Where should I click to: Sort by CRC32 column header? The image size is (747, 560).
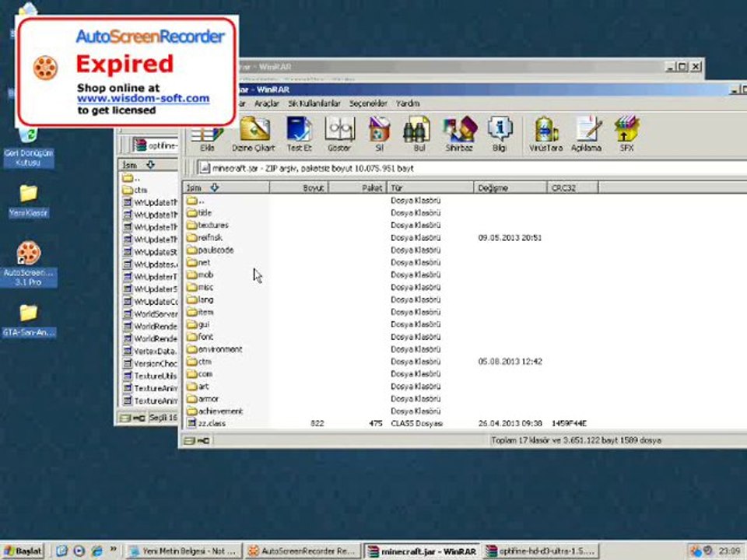(x=573, y=187)
